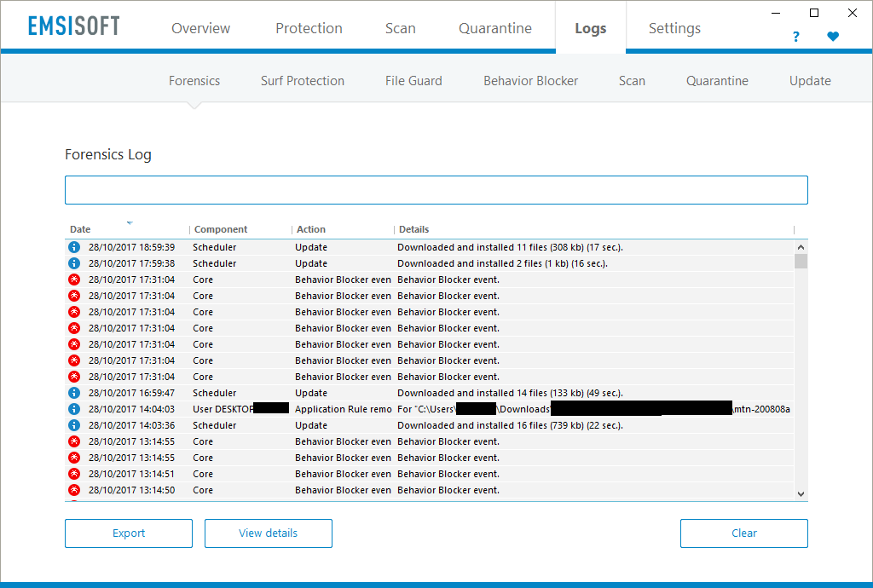Click the Forensics Log search field
The height and width of the screenshot is (588, 873).
(x=436, y=190)
